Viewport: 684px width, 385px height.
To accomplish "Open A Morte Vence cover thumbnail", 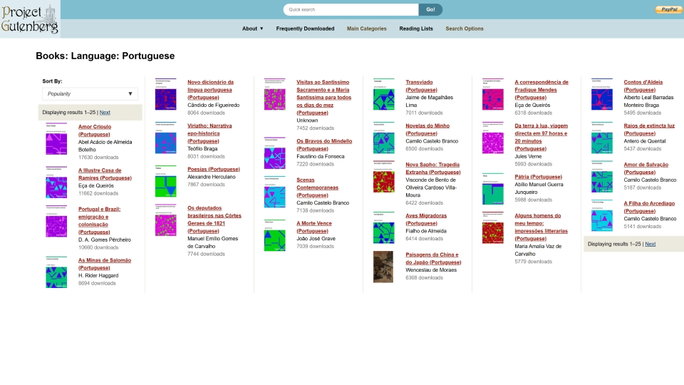I will pyautogui.click(x=274, y=235).
